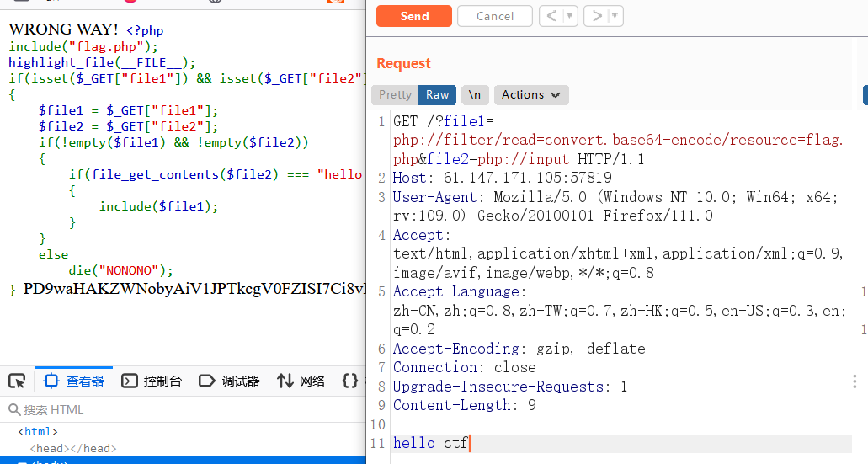Click the die("NONONO") code line
Screen dimensions: 868x464
pos(120,270)
